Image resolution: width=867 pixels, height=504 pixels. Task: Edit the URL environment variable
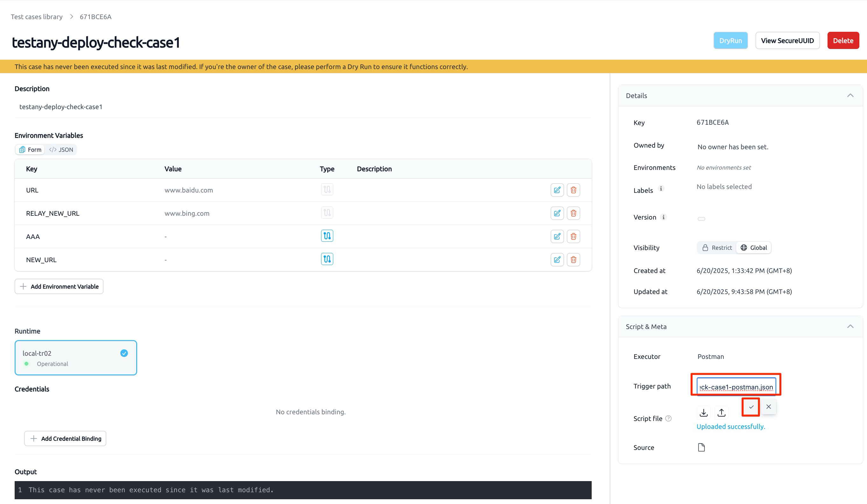[557, 190]
